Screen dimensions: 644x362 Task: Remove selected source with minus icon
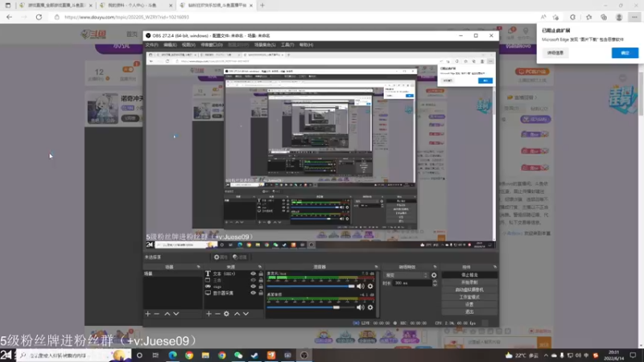click(x=217, y=314)
